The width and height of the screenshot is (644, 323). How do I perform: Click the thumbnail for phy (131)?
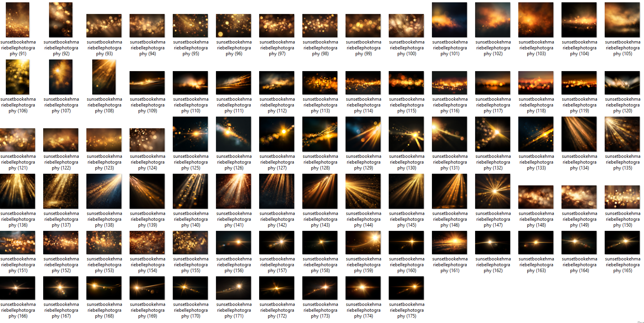449,134
